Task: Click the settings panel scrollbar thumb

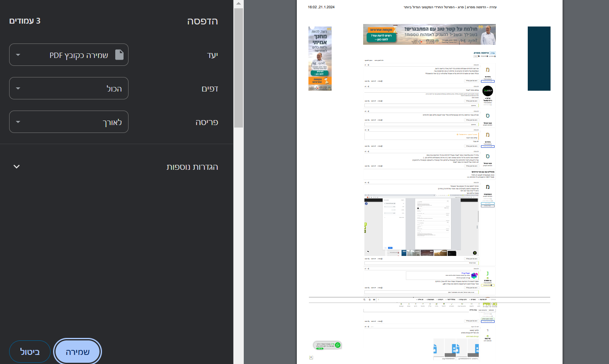Action: click(238, 67)
